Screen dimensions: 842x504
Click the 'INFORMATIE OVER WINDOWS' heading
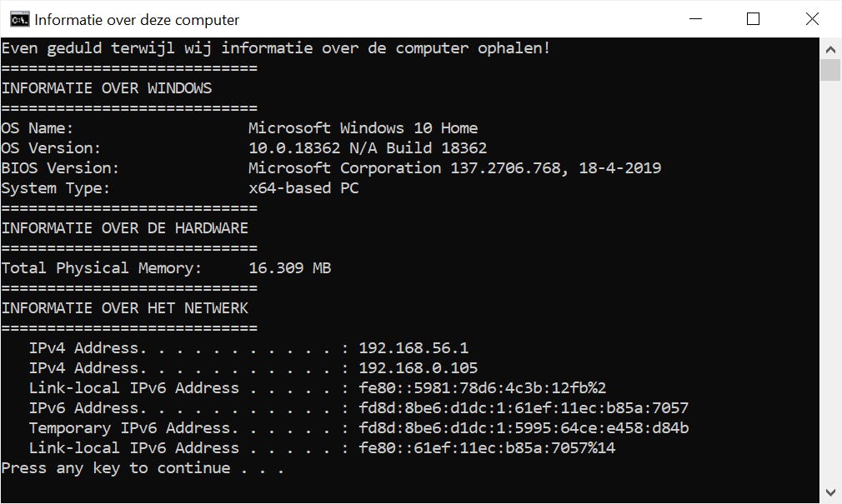click(x=107, y=88)
